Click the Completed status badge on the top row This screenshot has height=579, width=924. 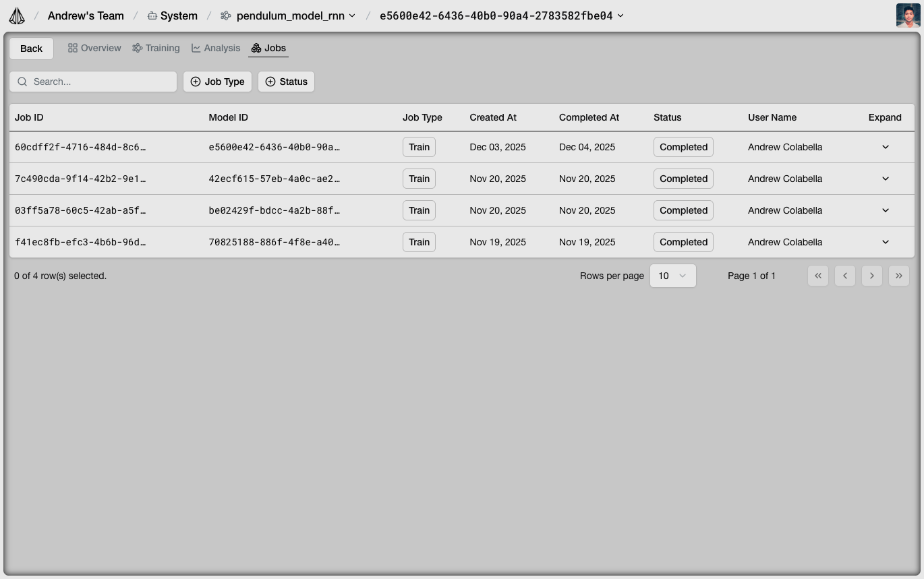[683, 147]
